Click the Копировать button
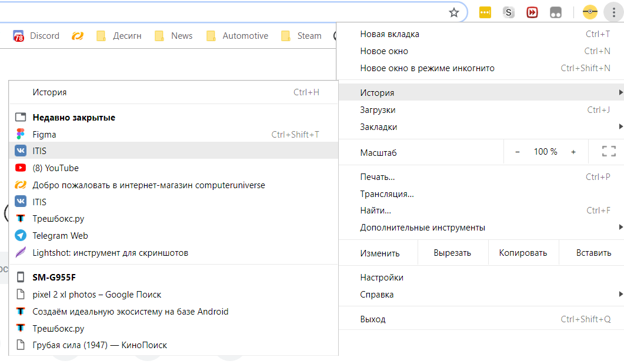 pyautogui.click(x=523, y=253)
